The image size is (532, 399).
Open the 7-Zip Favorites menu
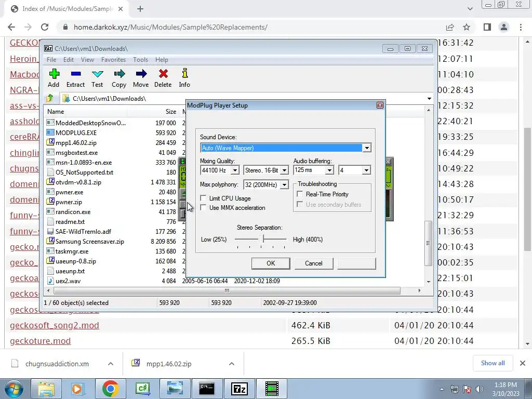[x=113, y=60]
